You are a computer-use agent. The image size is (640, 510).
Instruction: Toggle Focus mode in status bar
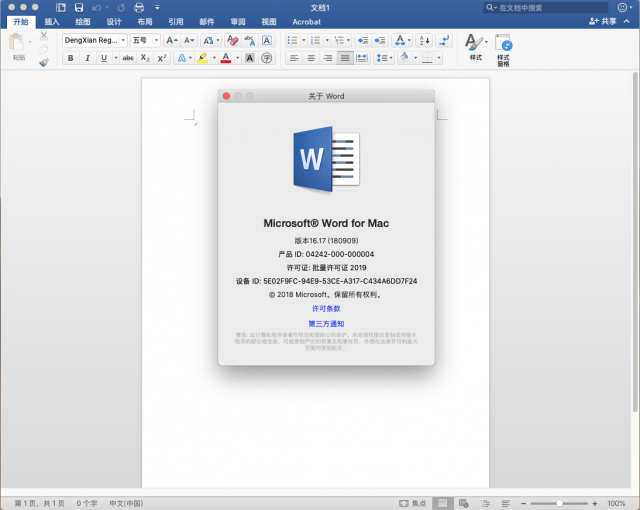pos(413,503)
